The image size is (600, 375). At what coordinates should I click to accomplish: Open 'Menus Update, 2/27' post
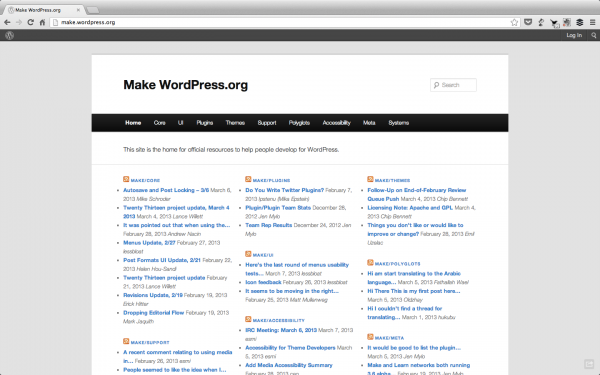[x=149, y=243]
